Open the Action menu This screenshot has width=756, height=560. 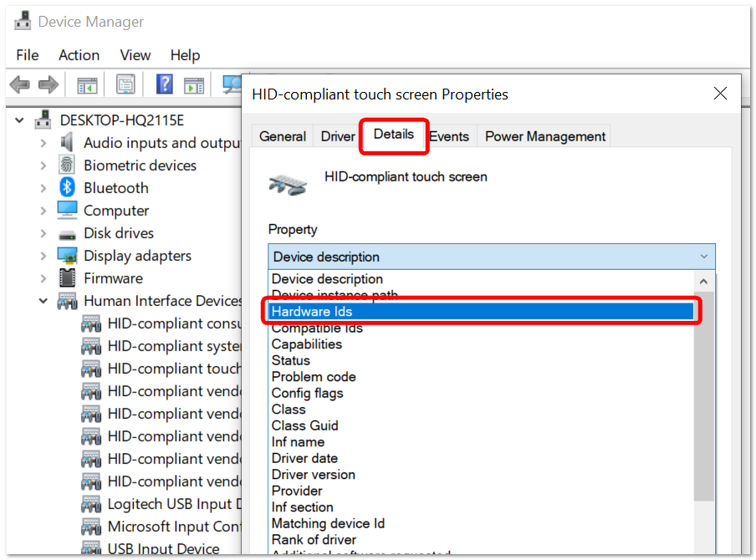point(79,55)
